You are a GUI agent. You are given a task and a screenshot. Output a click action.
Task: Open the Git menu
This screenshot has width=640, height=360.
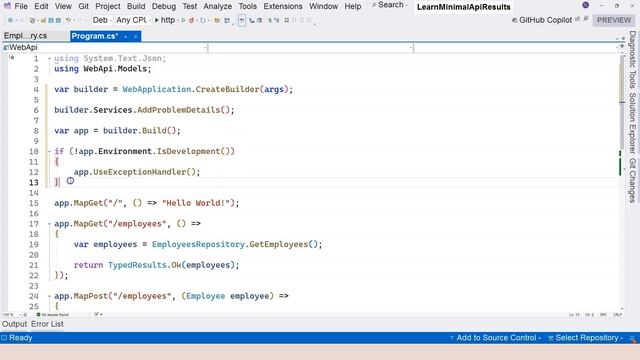click(x=83, y=6)
